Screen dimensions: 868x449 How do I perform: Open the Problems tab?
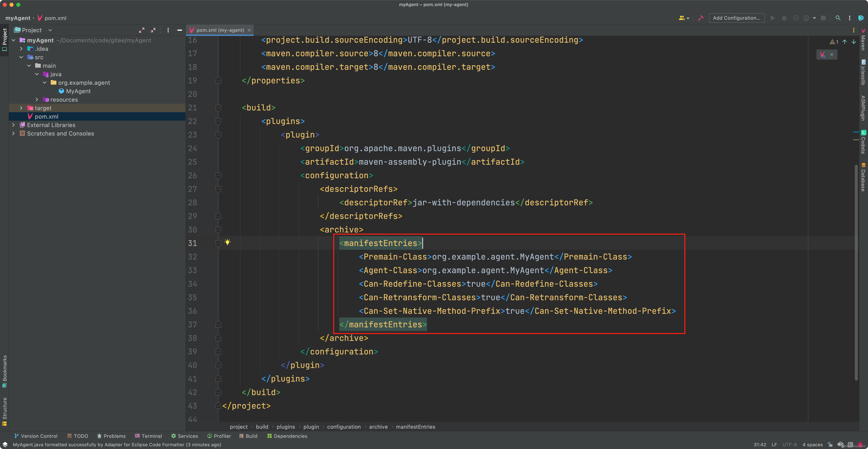[x=111, y=436]
